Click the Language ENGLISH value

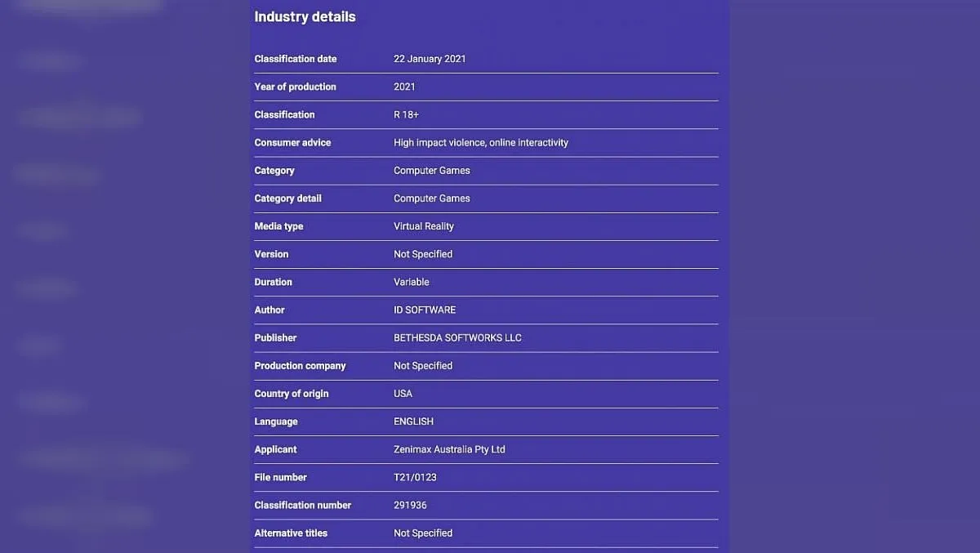coord(413,421)
